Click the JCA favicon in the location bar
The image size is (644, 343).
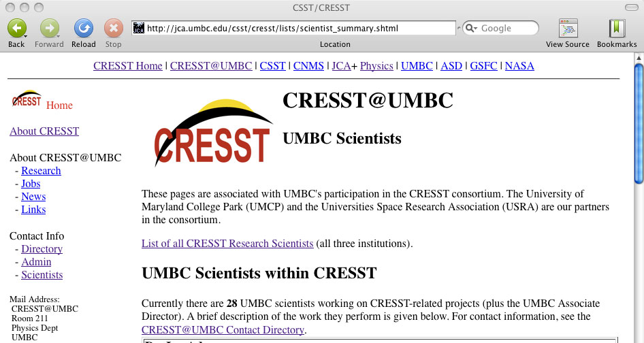[x=139, y=28]
